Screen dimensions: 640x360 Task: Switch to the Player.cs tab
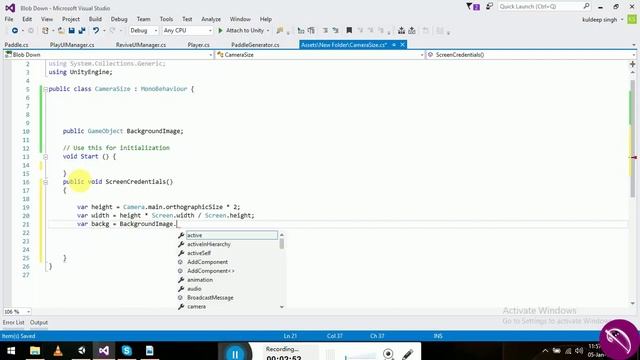coord(198,45)
